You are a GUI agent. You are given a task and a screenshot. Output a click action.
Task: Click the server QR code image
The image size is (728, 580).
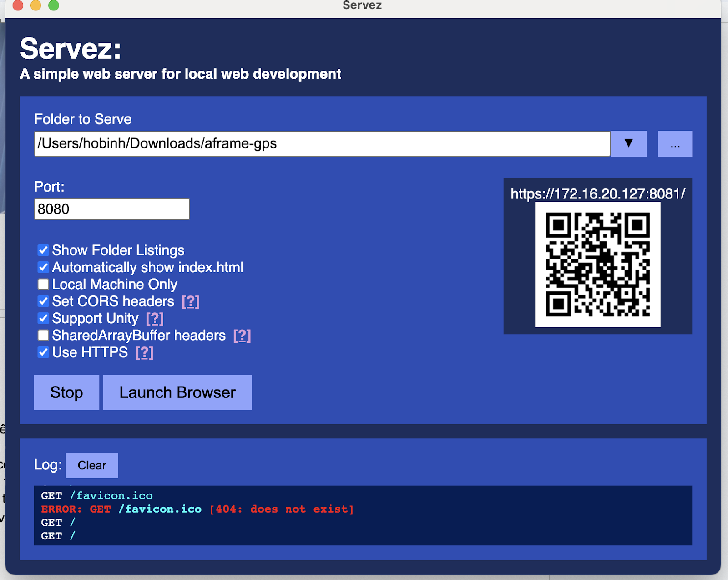pos(598,265)
